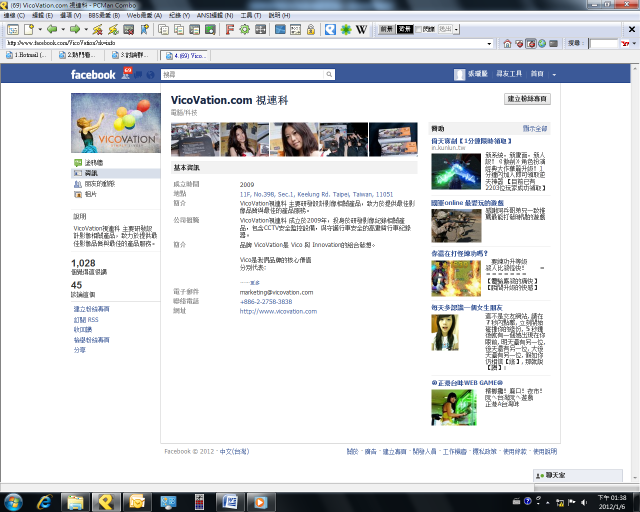The width and height of the screenshot is (640, 512).
Task: Click the add bookmark star icon
Action: (x=144, y=29)
